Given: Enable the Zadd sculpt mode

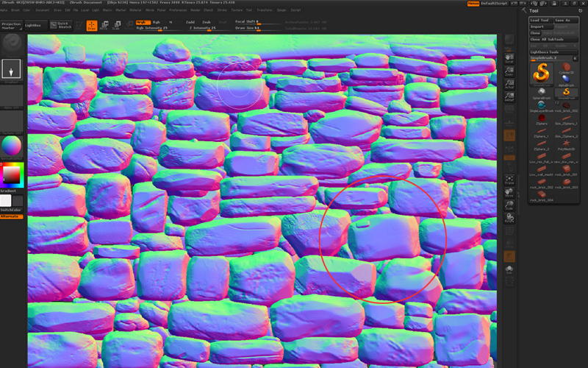Looking at the screenshot, I should point(190,22).
